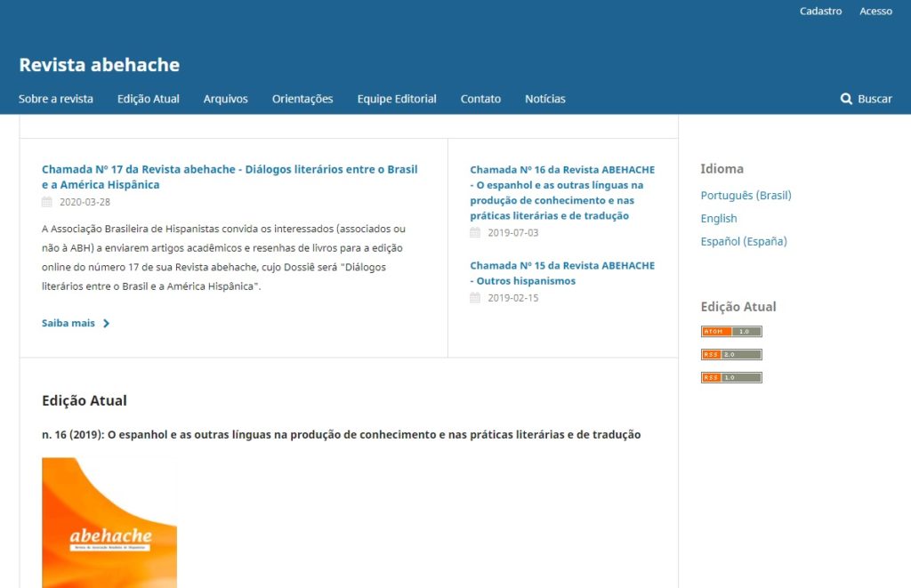Viewport: 911px width, 588px height.
Task: Click the arrow icon next to Saiba mais
Action: pyautogui.click(x=106, y=323)
